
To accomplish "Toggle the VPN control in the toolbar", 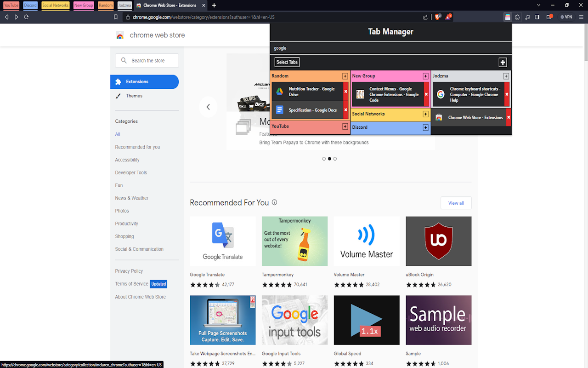I will tap(566, 17).
